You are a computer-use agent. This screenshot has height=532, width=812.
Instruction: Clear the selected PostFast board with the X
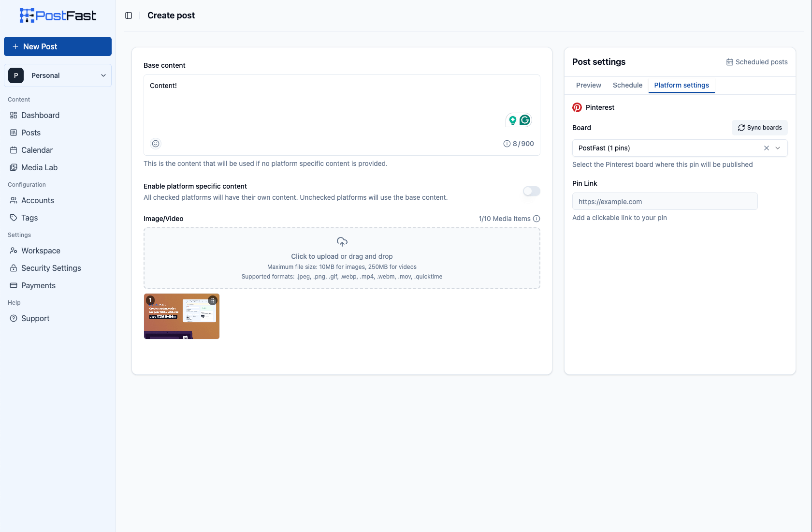pos(767,148)
